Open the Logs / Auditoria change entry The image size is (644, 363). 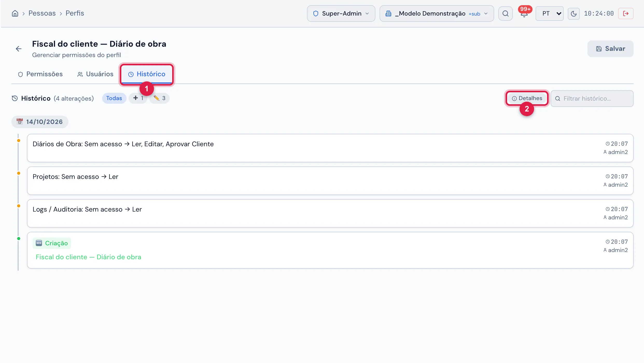330,213
